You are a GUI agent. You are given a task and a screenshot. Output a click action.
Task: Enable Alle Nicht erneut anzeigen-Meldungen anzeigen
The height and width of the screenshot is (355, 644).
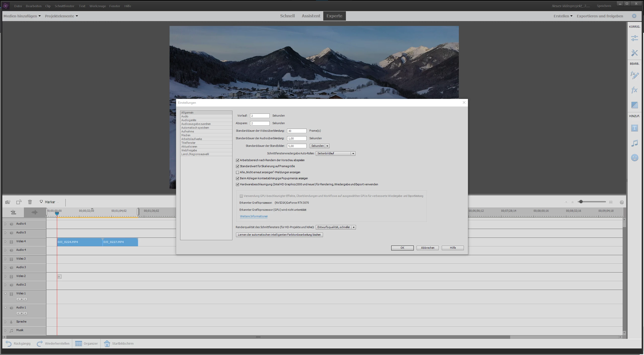(237, 172)
